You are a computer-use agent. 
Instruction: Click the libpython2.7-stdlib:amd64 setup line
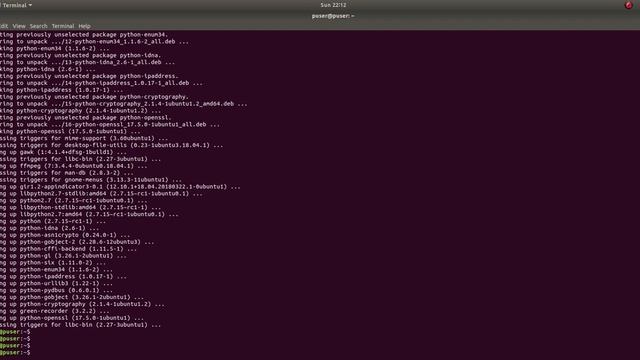click(x=101, y=194)
